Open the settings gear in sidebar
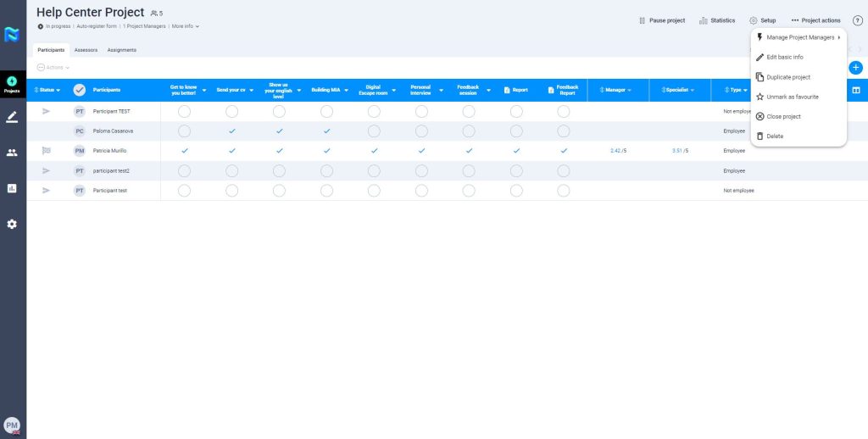The width and height of the screenshot is (868, 439). pyautogui.click(x=12, y=224)
